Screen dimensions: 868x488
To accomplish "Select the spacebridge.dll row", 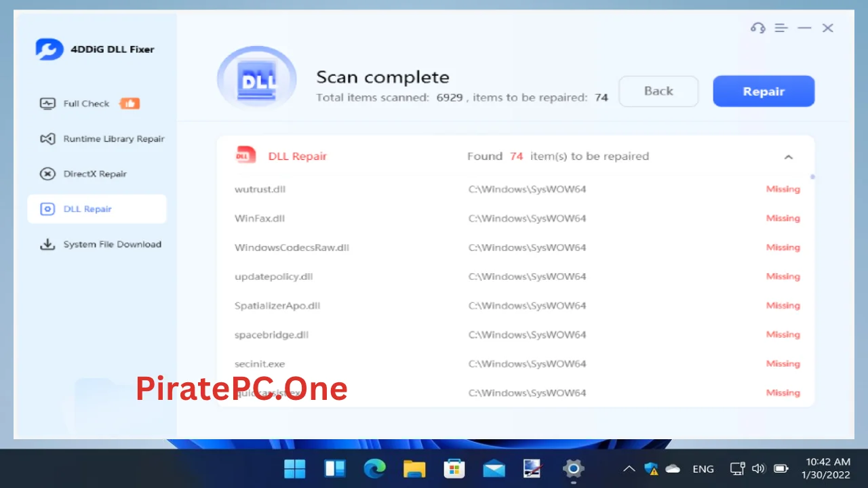I will click(x=516, y=335).
